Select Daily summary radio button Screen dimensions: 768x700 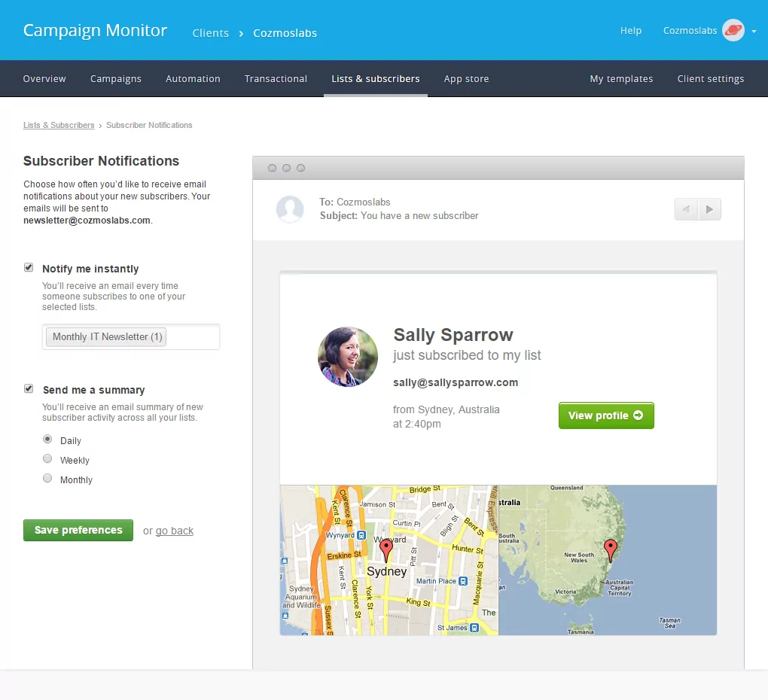(x=47, y=439)
